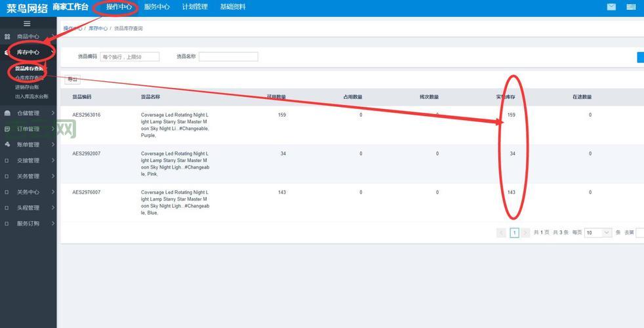Go to next page arrow in pagination
Image resolution: width=644 pixels, height=328 pixels.
coord(525,233)
